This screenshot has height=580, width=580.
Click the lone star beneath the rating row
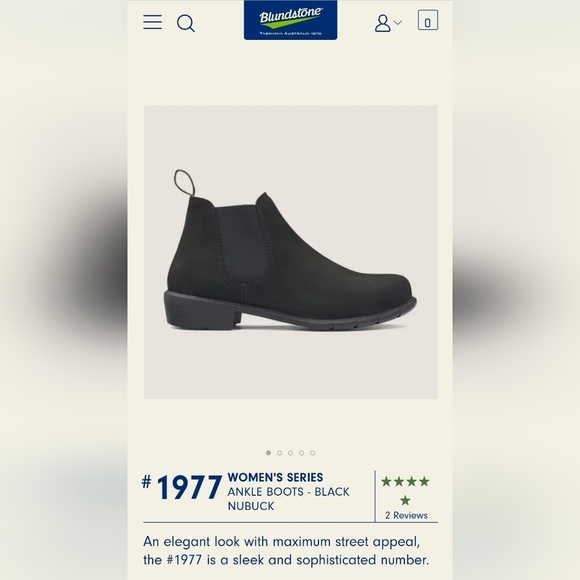click(405, 500)
